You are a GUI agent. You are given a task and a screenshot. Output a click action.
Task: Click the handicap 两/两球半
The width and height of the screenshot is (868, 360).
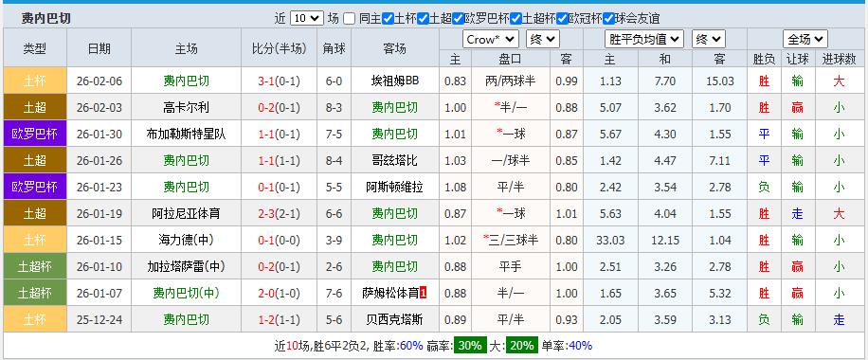click(511, 81)
